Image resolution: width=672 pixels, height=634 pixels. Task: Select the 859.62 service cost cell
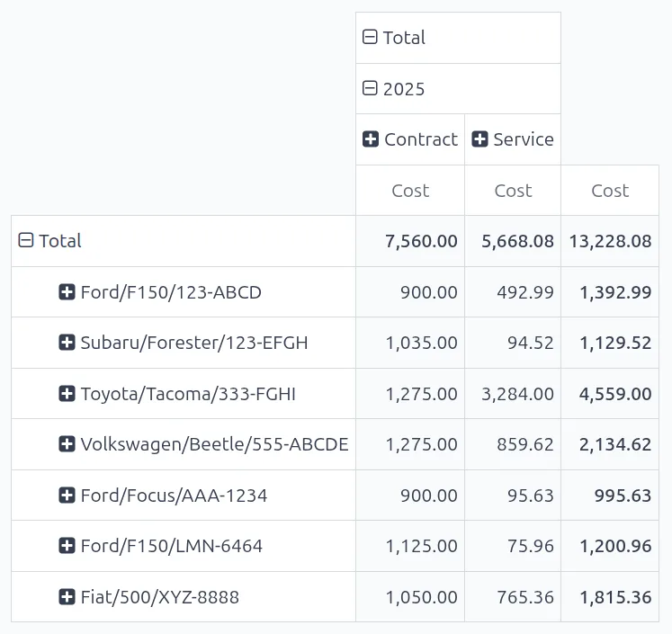click(513, 444)
